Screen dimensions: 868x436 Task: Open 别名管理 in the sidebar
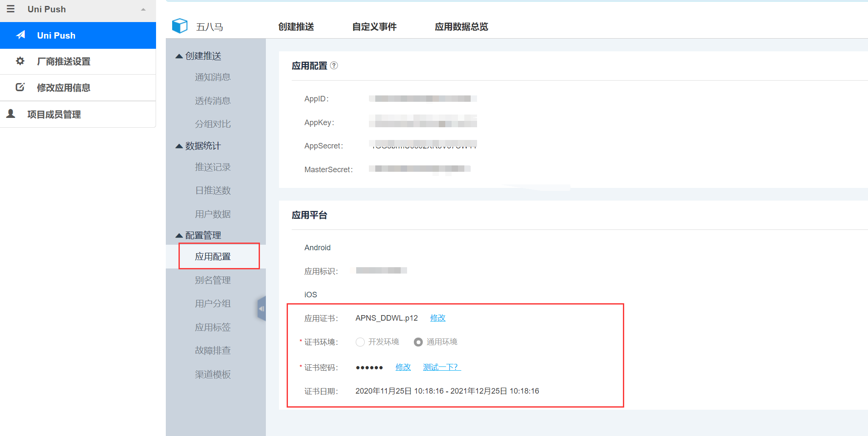[213, 280]
